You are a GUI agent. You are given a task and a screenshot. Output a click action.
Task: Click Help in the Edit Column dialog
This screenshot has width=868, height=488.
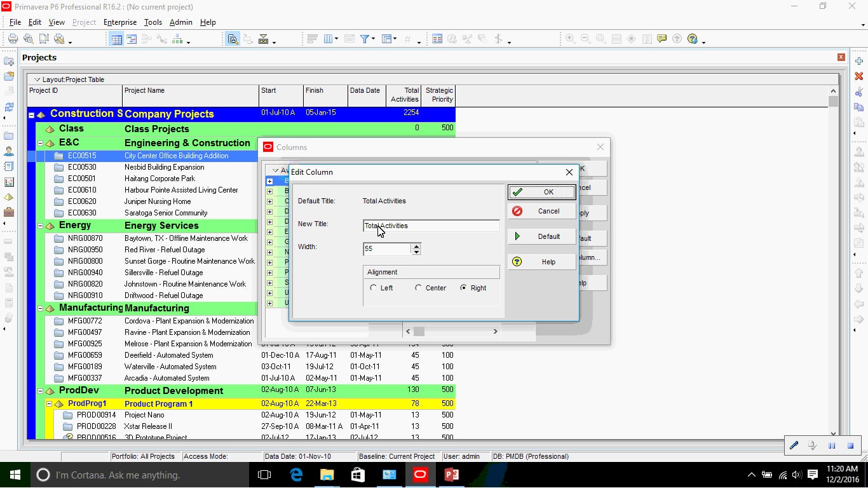pyautogui.click(x=542, y=262)
